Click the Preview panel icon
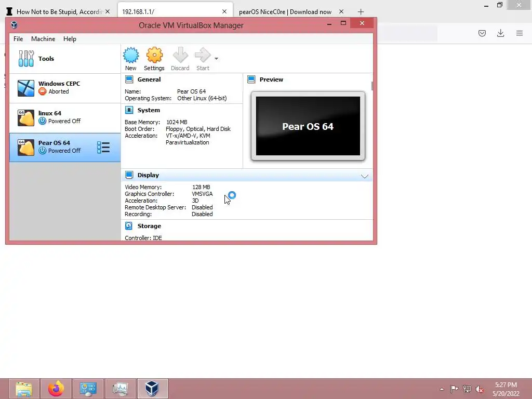This screenshot has height=399, width=532. click(251, 79)
